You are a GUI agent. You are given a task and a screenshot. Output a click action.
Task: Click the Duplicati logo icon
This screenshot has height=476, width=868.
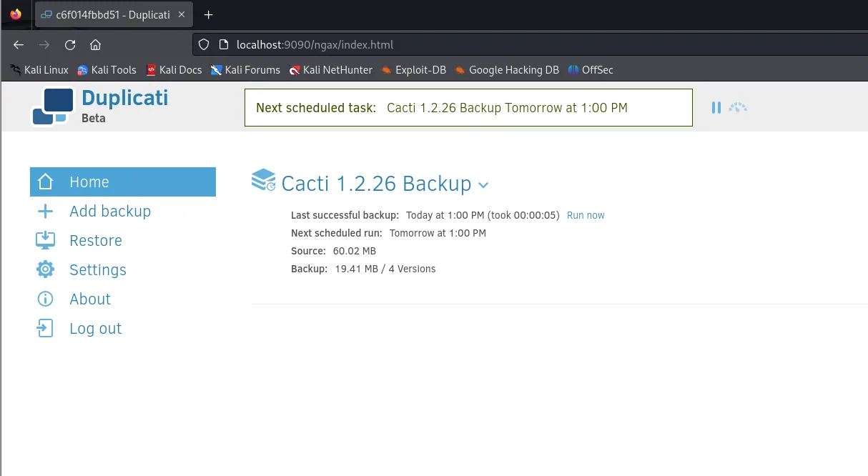(53, 106)
